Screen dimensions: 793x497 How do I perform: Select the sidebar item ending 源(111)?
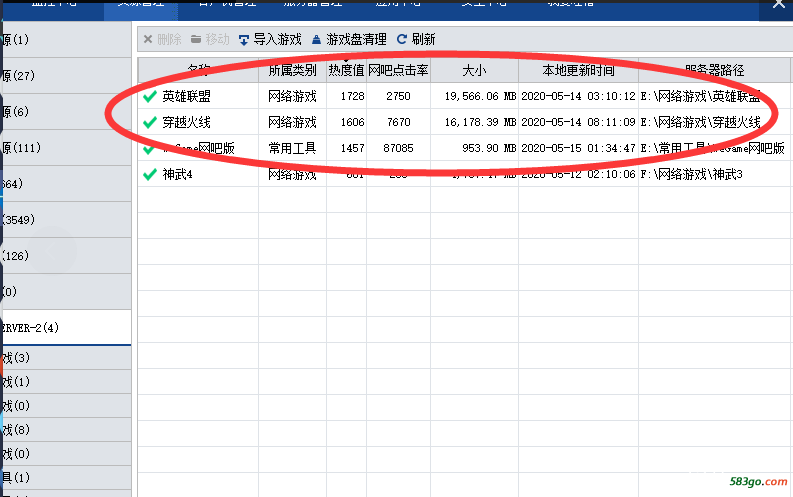[66, 148]
